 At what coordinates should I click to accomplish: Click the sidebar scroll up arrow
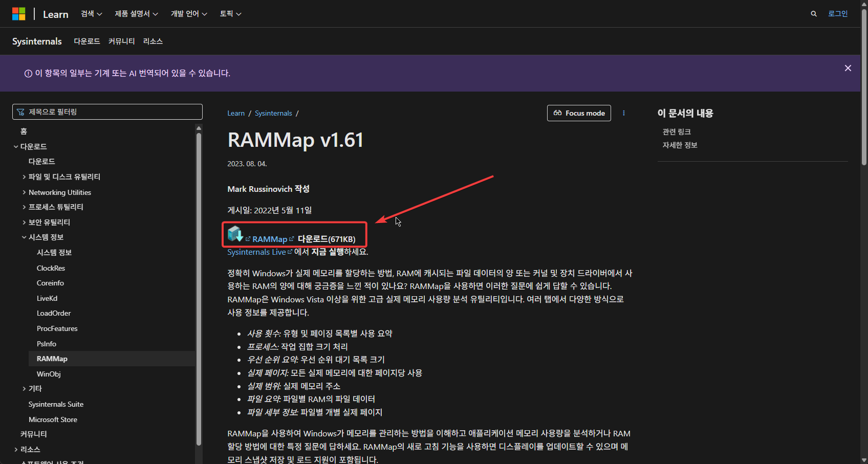pyautogui.click(x=199, y=128)
